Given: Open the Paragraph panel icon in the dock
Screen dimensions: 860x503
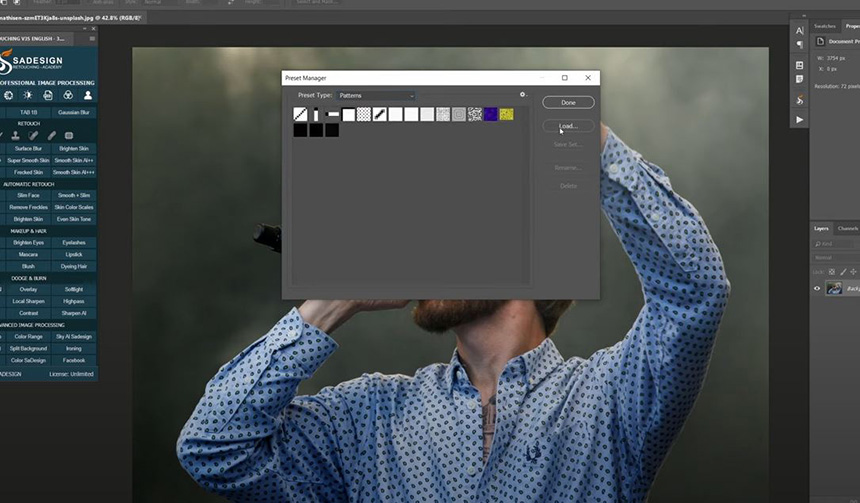Looking at the screenshot, I should [x=800, y=44].
